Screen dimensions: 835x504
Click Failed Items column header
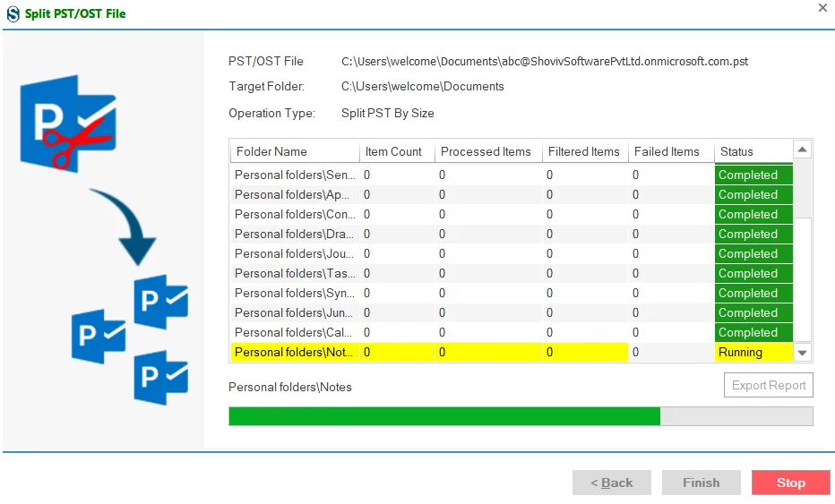click(x=671, y=151)
